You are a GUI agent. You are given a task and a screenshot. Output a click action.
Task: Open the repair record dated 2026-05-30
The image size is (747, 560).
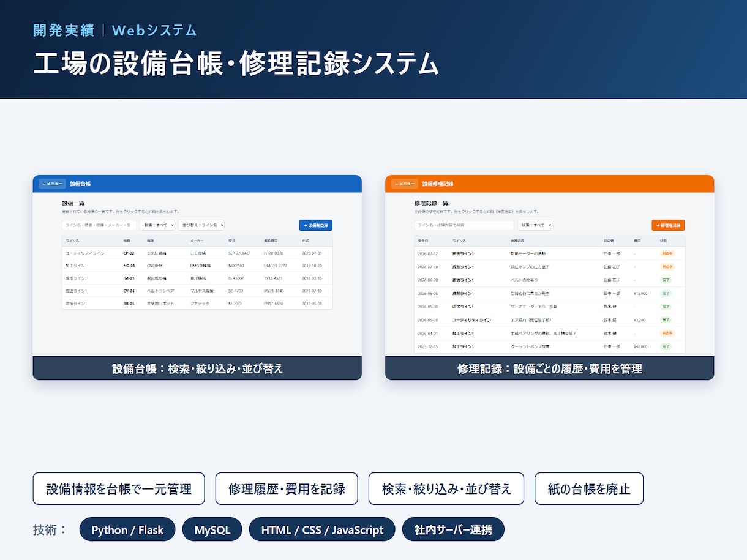pos(550,307)
